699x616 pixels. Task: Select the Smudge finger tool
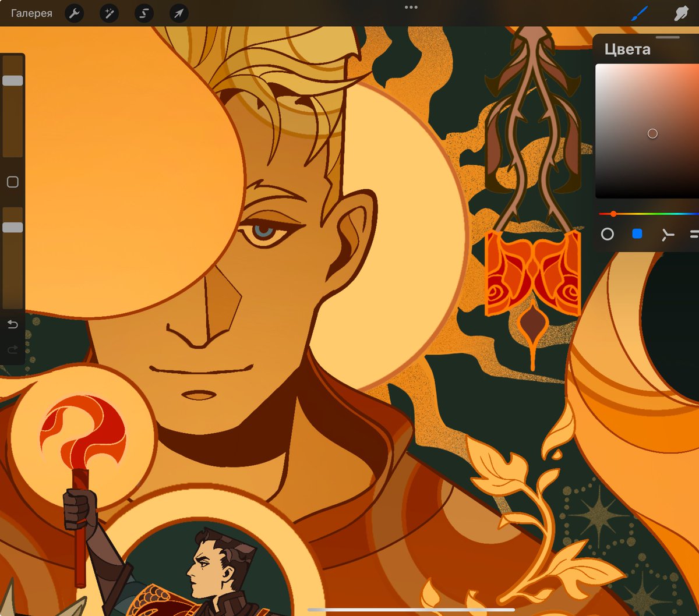coord(682,13)
